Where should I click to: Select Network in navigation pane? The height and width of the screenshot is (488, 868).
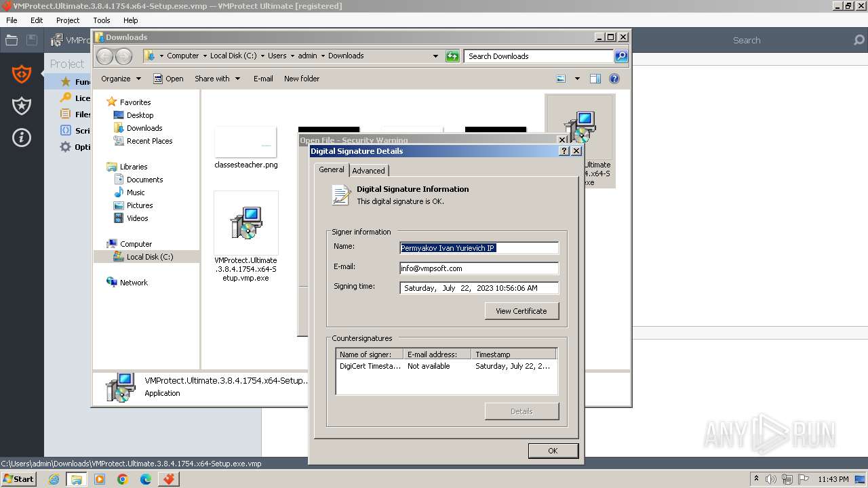pyautogui.click(x=127, y=283)
